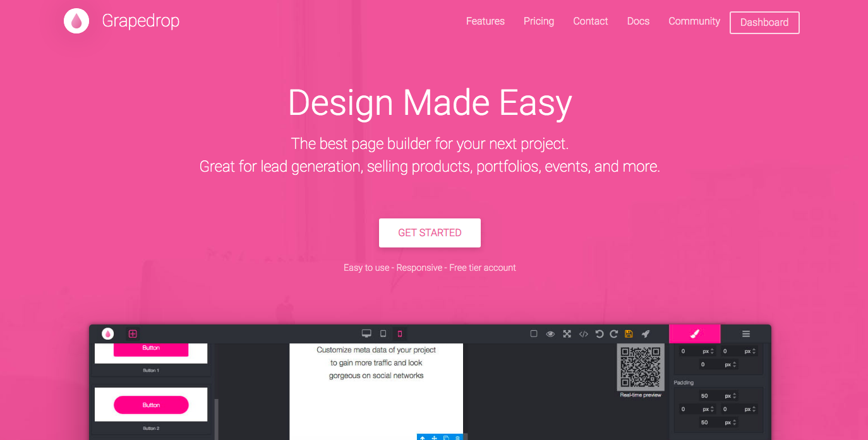This screenshot has height=440, width=868.
Task: Open the add blocks plus icon
Action: [133, 334]
